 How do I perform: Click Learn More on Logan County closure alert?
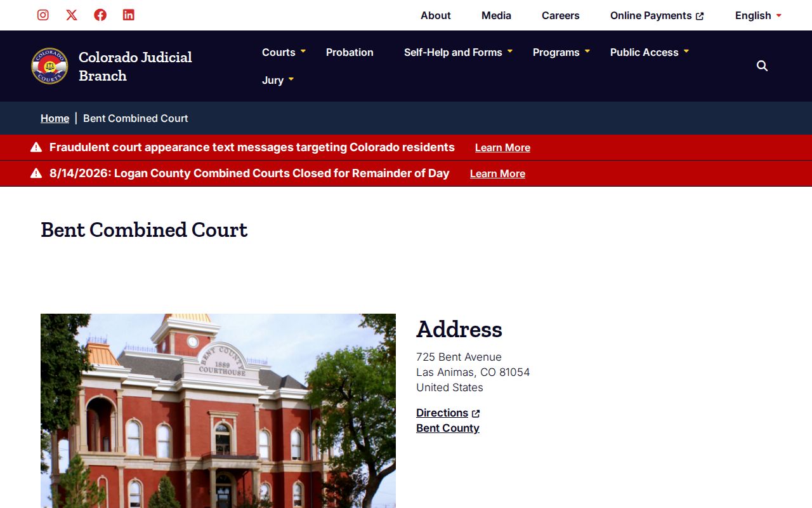[x=497, y=173]
